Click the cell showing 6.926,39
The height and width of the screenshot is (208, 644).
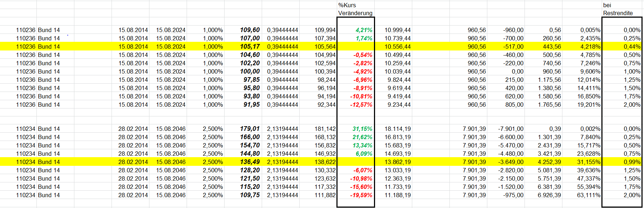pos(543,195)
